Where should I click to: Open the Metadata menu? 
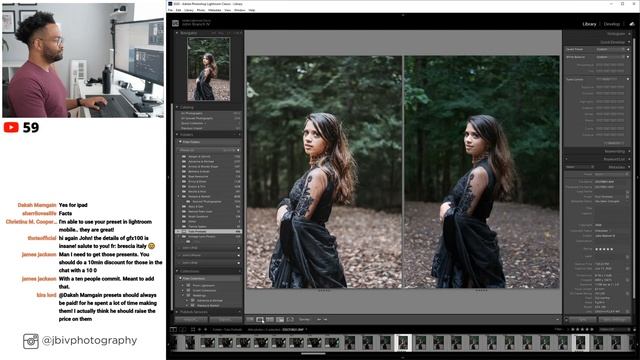[x=215, y=10]
